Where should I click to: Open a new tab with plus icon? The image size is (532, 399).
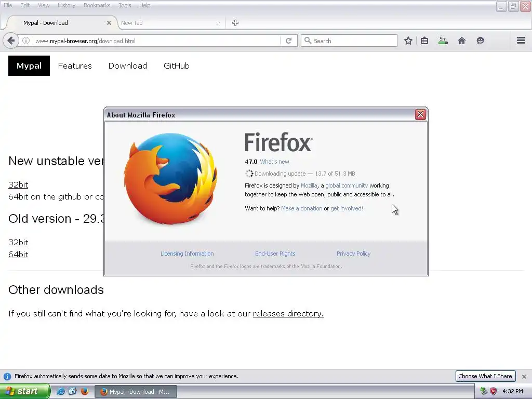point(235,23)
